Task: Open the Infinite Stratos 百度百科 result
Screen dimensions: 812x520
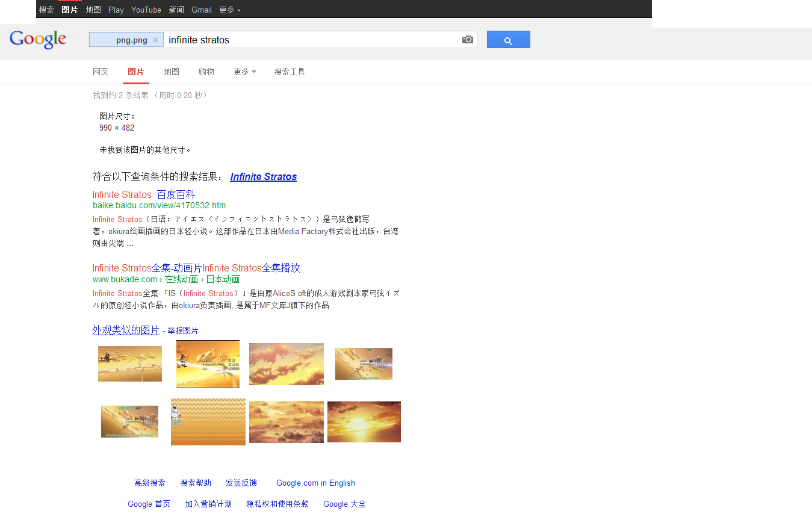Action: pyautogui.click(x=144, y=194)
